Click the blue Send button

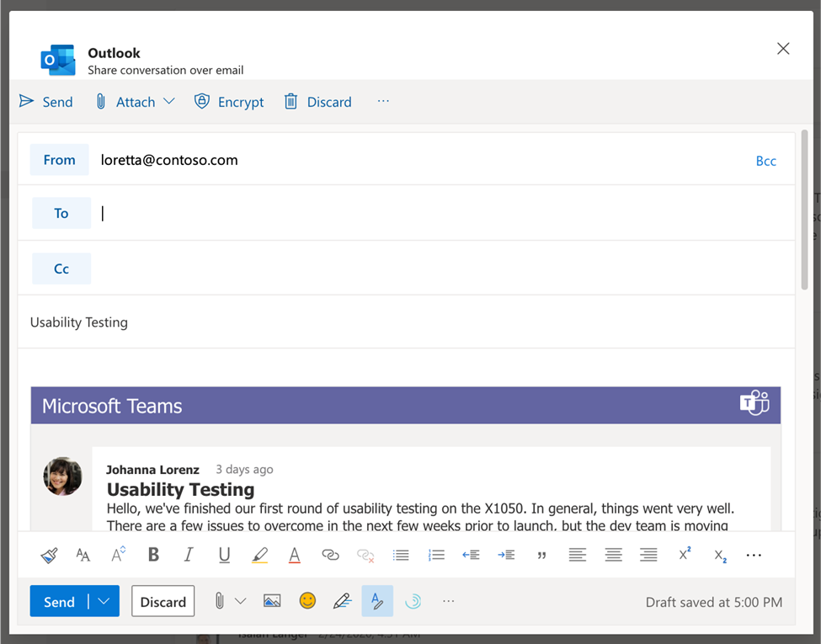click(59, 602)
